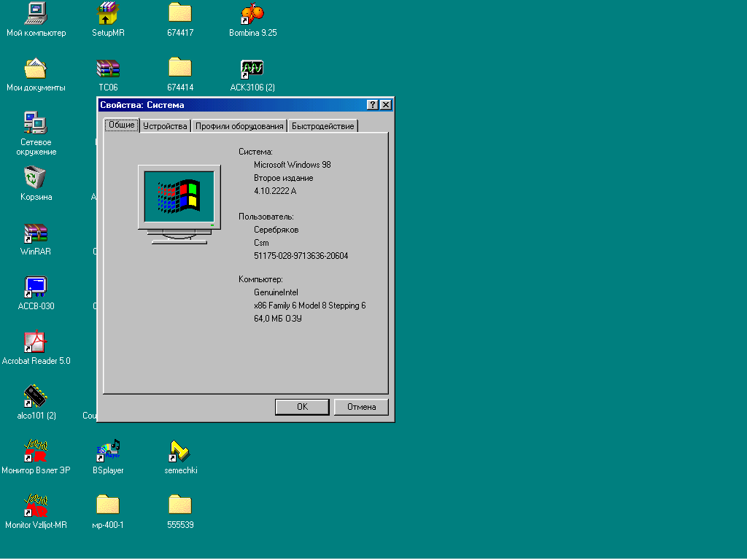
Task: Select the Корзина recycle bin icon
Action: (x=36, y=178)
